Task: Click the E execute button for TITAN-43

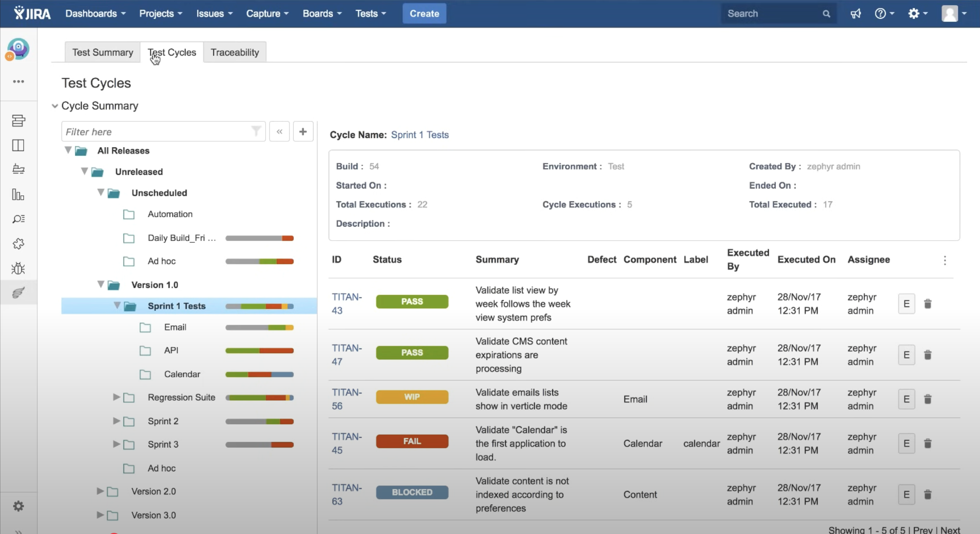Action: 906,303
